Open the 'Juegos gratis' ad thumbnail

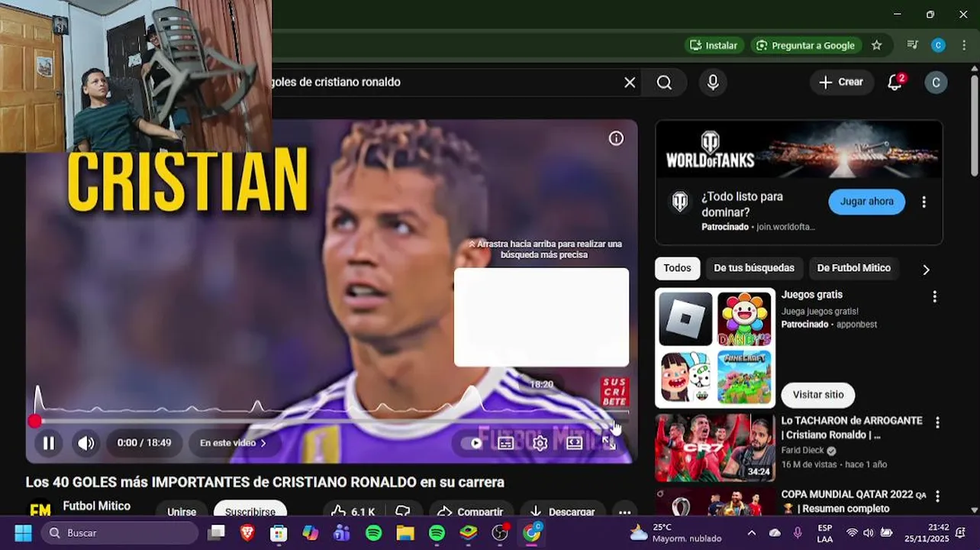click(x=715, y=348)
